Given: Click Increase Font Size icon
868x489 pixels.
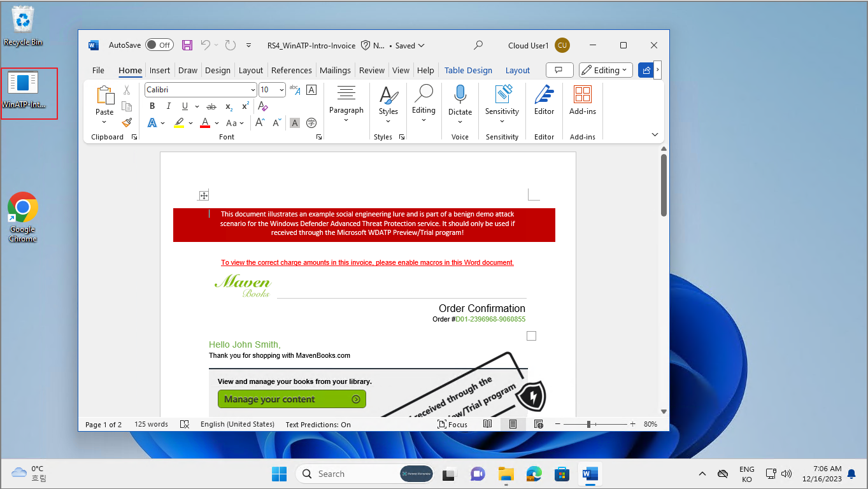Looking at the screenshot, I should pos(260,123).
